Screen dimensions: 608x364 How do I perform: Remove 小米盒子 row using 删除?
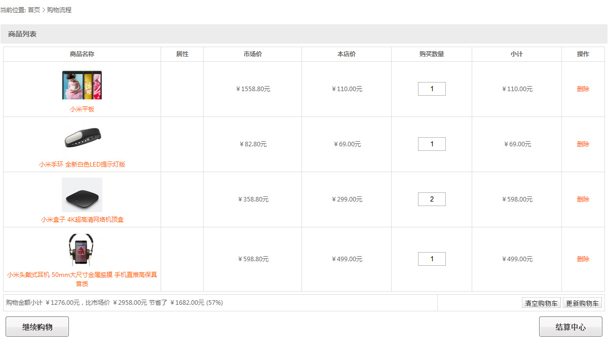583,199
